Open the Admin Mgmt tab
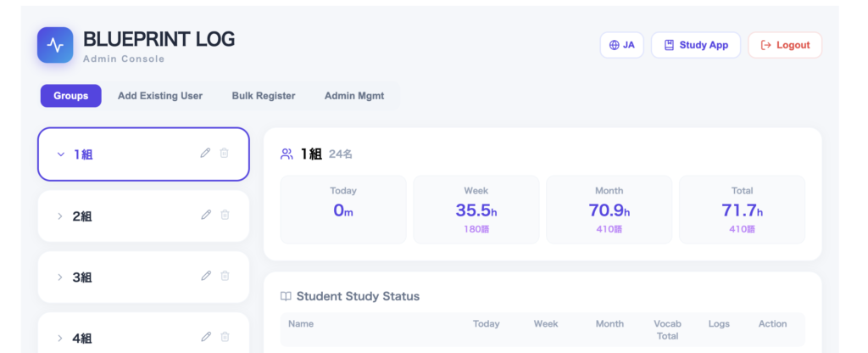The width and height of the screenshot is (868, 353). pos(354,96)
